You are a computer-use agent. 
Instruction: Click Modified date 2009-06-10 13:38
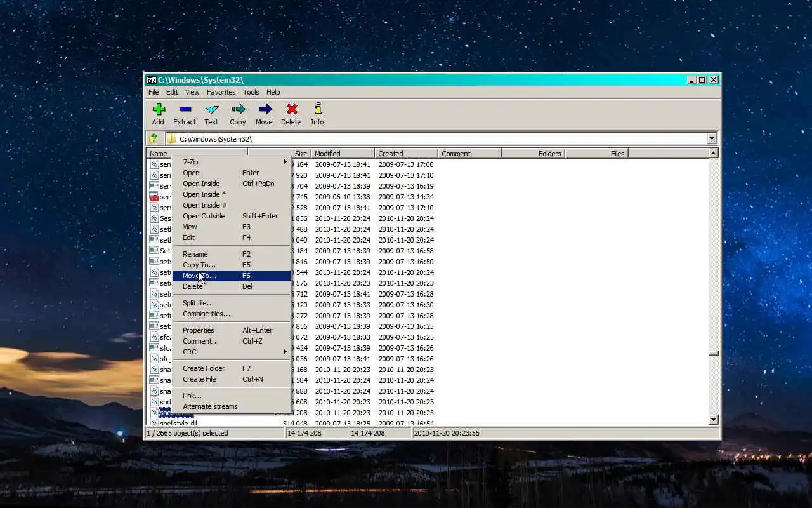click(x=343, y=197)
